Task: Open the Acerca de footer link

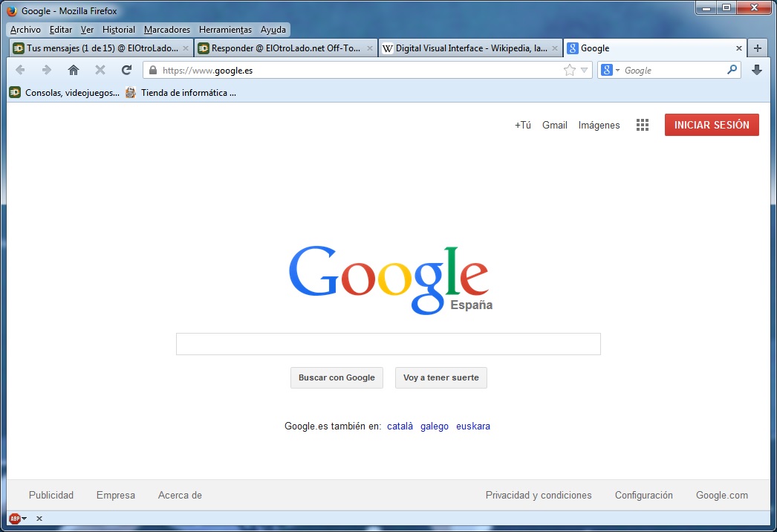Action: pos(180,496)
